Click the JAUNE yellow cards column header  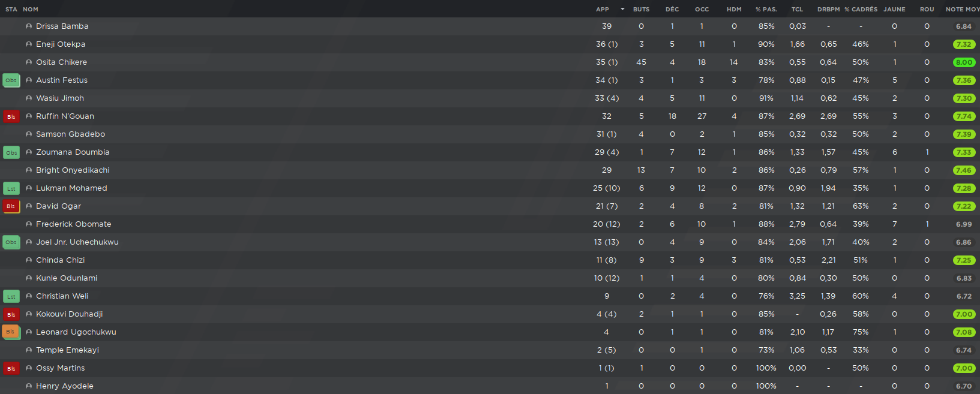point(894,9)
